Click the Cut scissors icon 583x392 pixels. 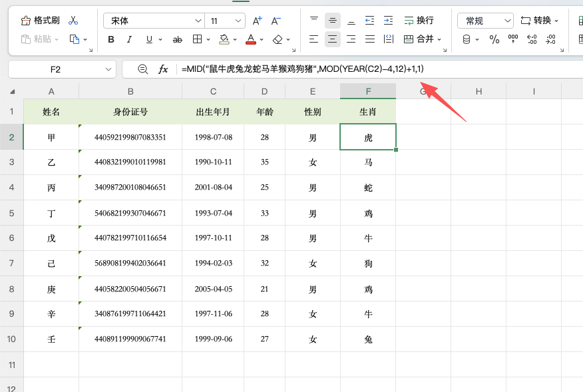[73, 21]
